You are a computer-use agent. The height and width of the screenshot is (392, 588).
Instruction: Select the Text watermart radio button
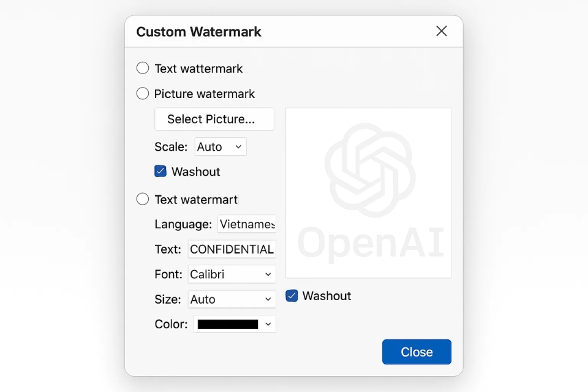tap(142, 199)
